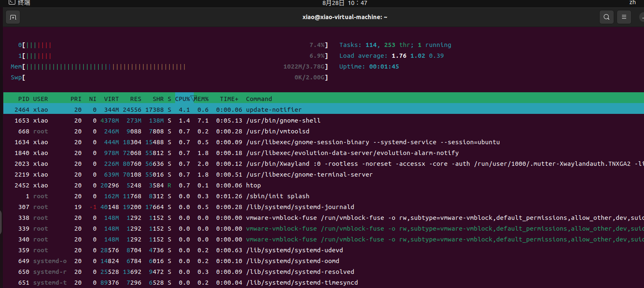644x288 pixels.
Task: Click the CPU 0 usage meter bar
Action: [174, 45]
